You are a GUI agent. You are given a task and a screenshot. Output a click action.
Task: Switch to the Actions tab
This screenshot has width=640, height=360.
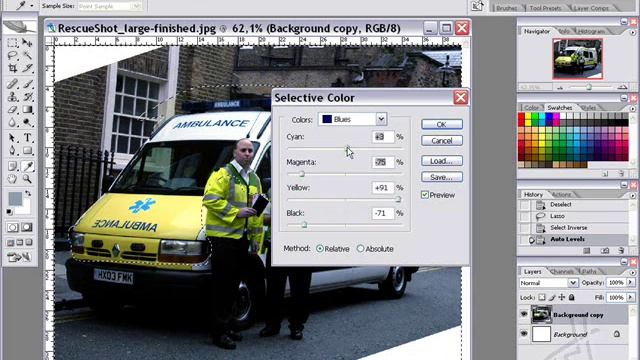pyautogui.click(x=562, y=195)
